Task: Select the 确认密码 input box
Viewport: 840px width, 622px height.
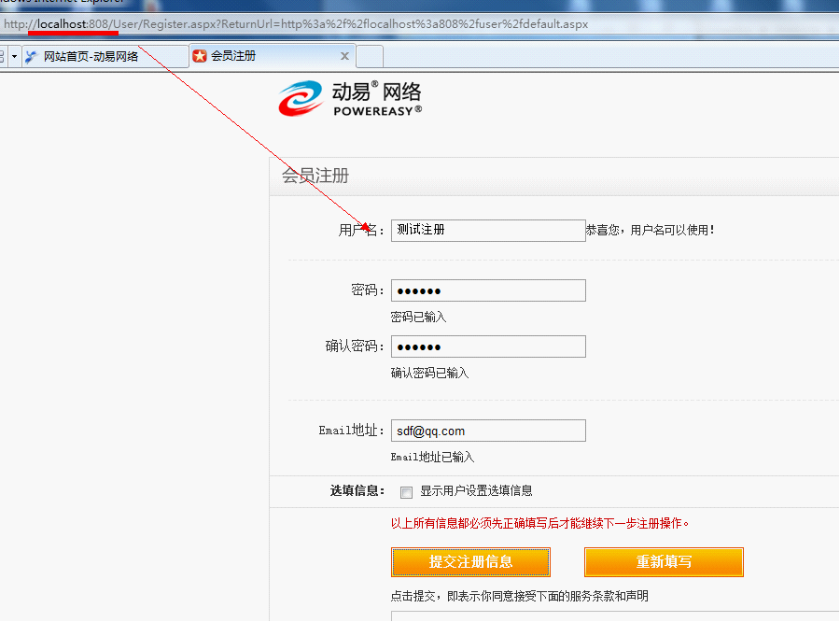Action: 487,346
